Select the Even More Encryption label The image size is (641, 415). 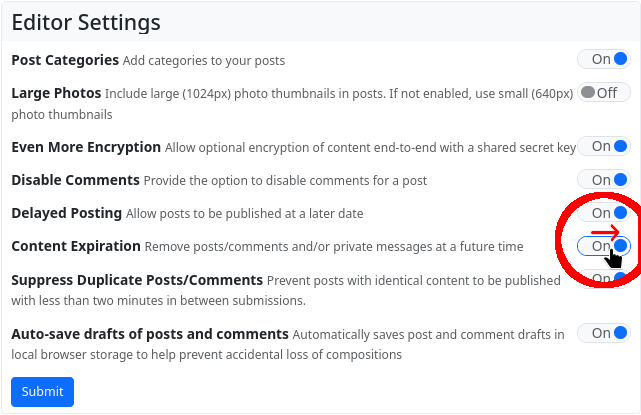pyautogui.click(x=86, y=147)
